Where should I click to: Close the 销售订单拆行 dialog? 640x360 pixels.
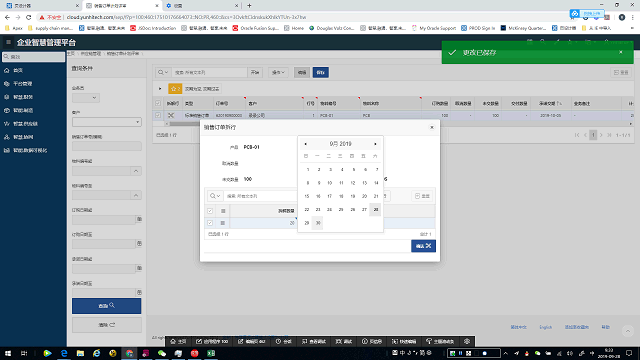tap(432, 127)
